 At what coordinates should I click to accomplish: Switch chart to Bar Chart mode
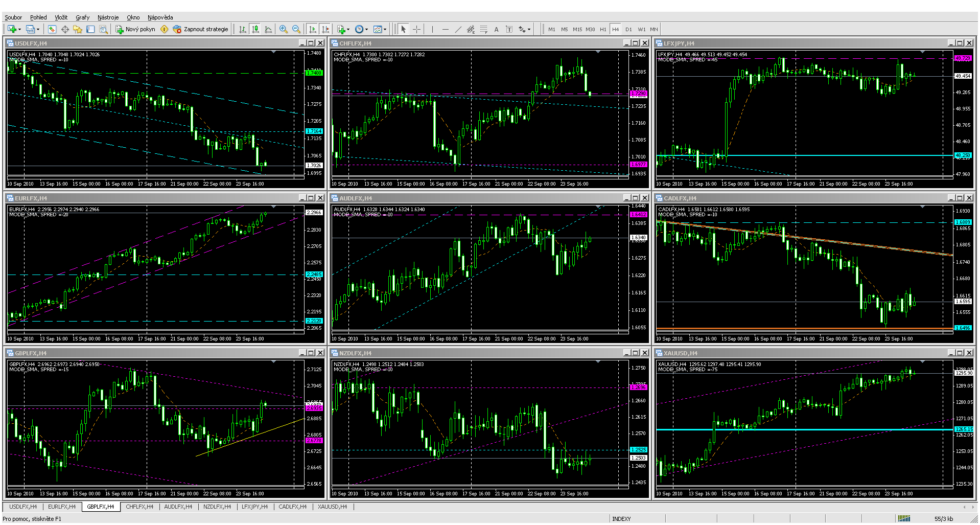pos(242,30)
